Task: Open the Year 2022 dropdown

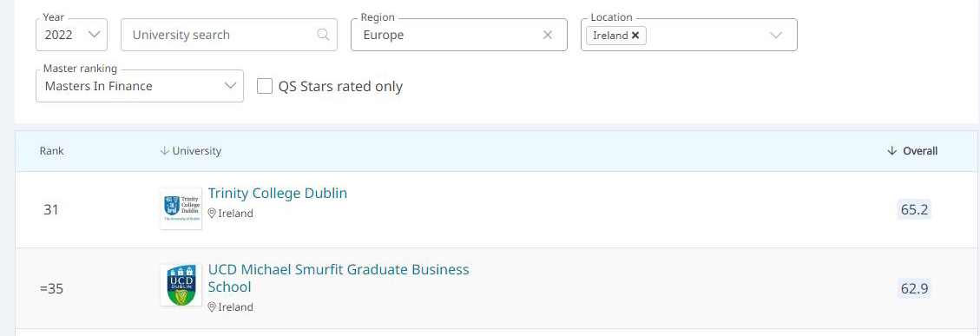Action: [72, 35]
